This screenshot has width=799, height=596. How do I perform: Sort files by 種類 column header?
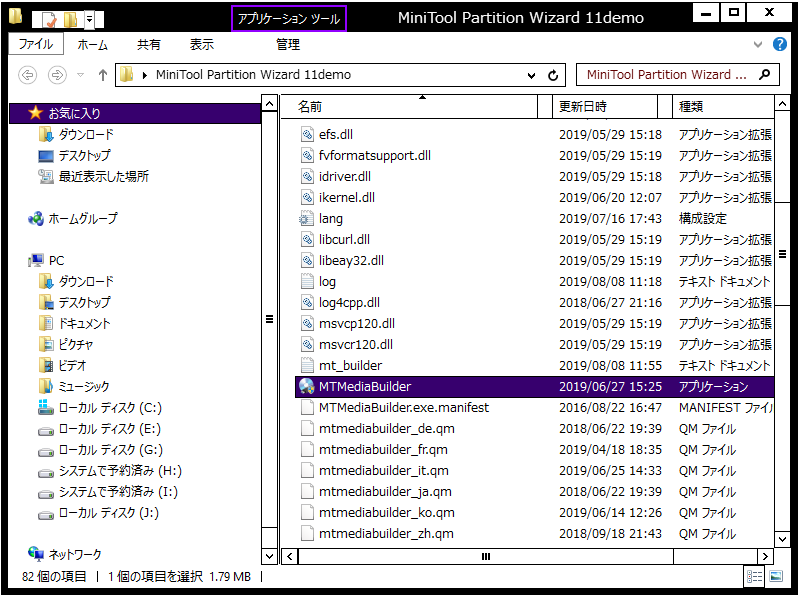click(x=724, y=106)
